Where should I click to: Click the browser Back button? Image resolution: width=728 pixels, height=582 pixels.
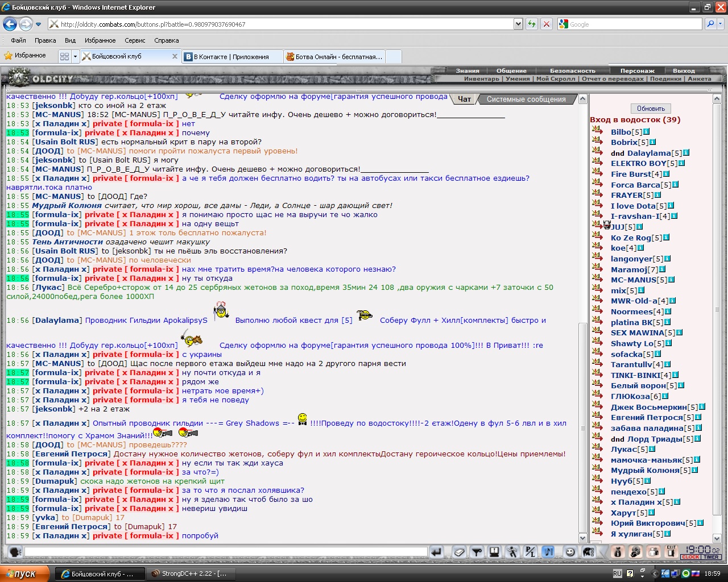pyautogui.click(x=10, y=24)
